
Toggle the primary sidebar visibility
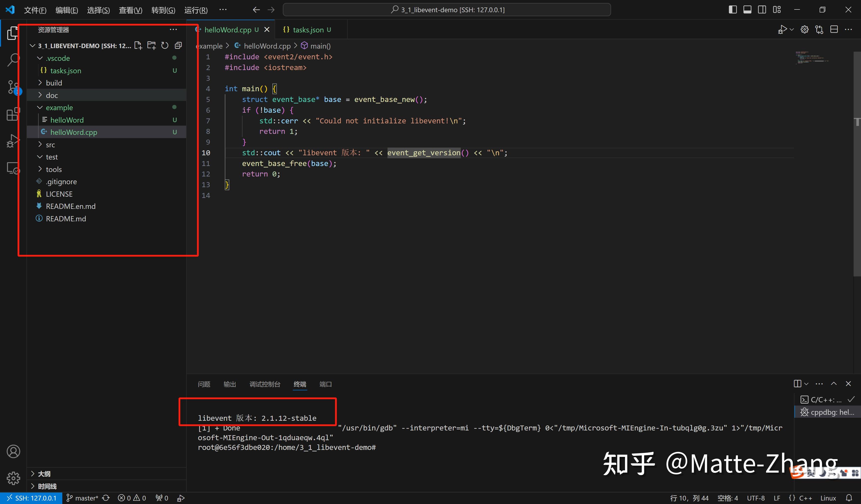tap(732, 9)
